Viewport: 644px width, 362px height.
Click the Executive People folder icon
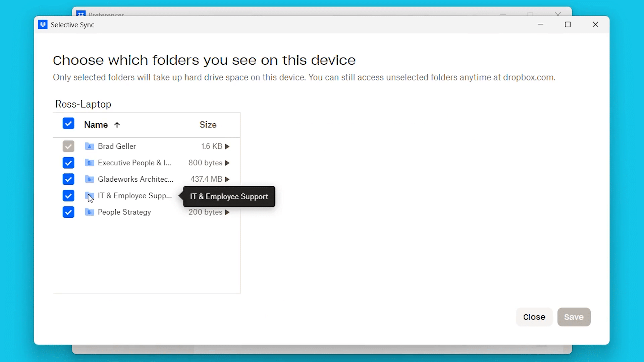[89, 163]
